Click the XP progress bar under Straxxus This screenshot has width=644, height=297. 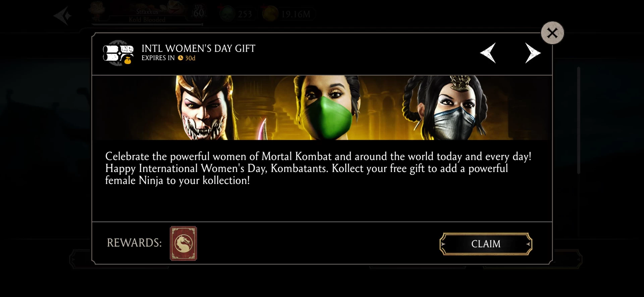point(147,24)
